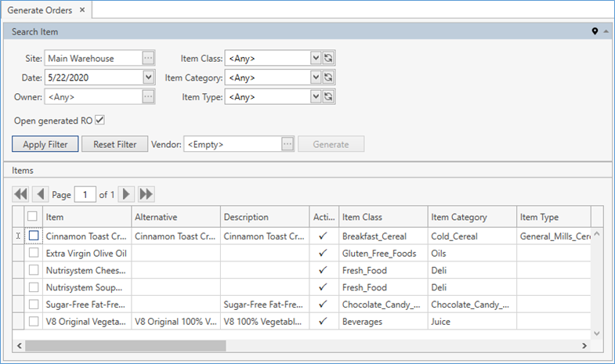615x364 pixels.
Task: Click the Apply Filter button
Action: point(45,144)
